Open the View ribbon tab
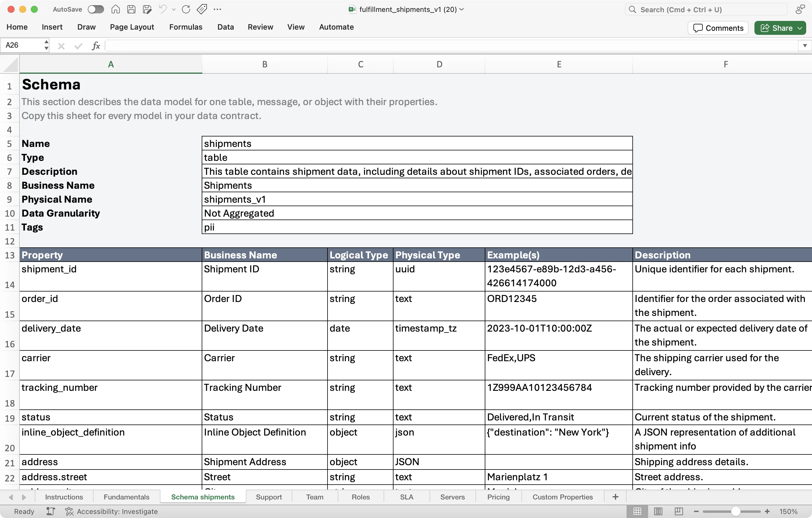The height and width of the screenshot is (518, 812). [x=296, y=27]
